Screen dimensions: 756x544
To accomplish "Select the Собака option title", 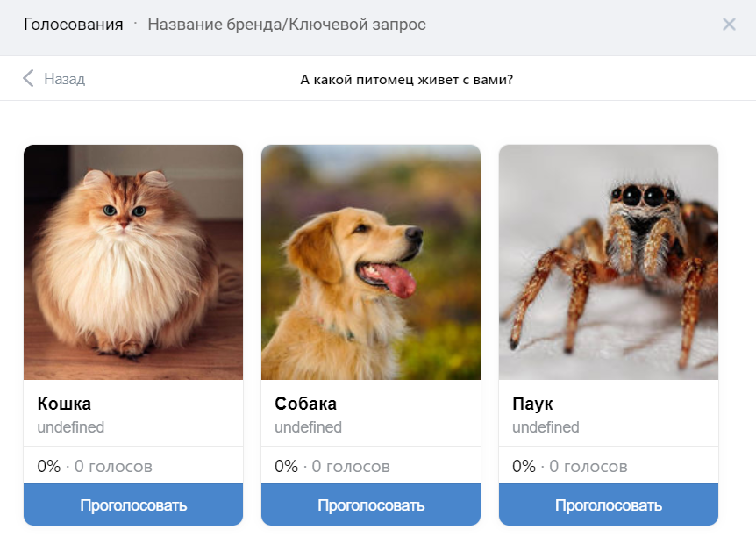I will (x=306, y=404).
